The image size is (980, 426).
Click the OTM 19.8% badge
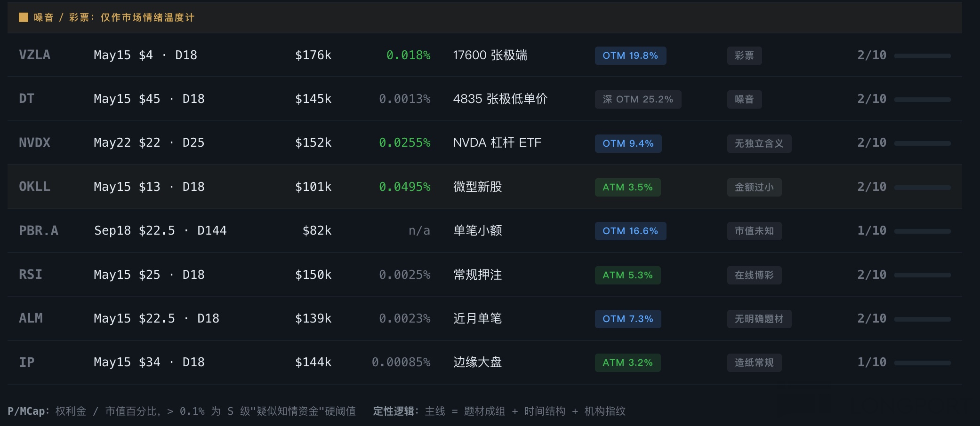tap(630, 55)
